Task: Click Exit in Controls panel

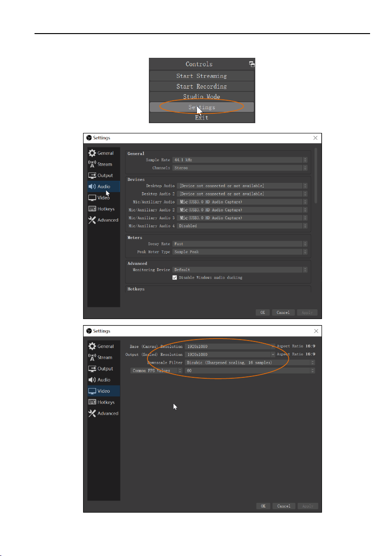Action: coord(202,118)
